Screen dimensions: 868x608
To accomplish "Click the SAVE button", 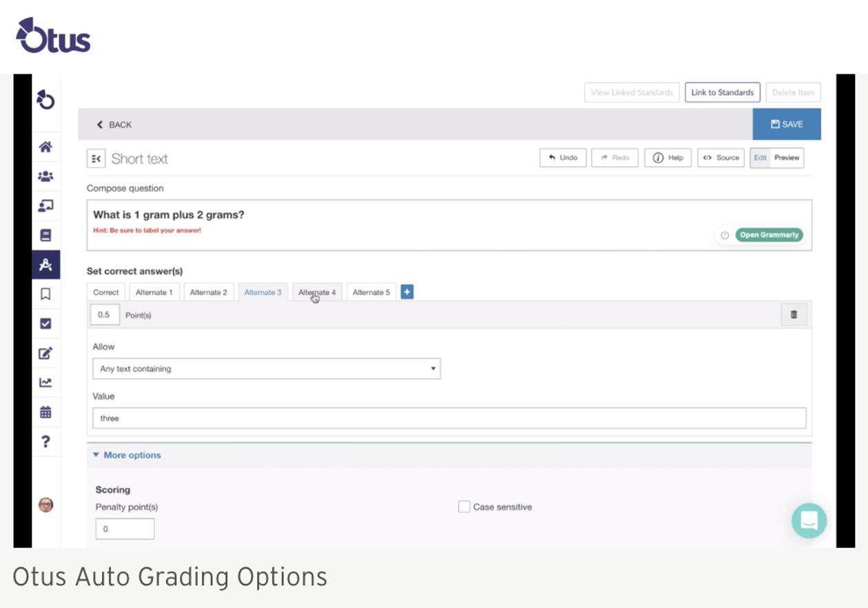I will [786, 124].
